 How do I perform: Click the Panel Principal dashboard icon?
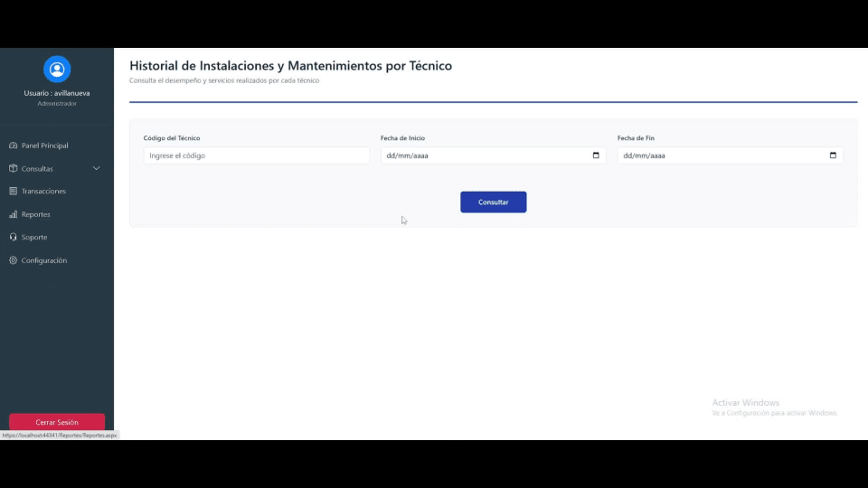pos(14,145)
